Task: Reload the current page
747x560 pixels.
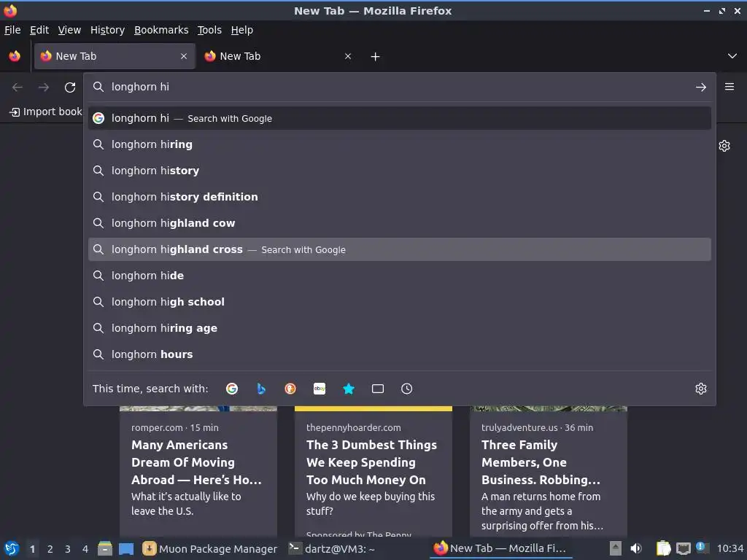Action: click(70, 87)
